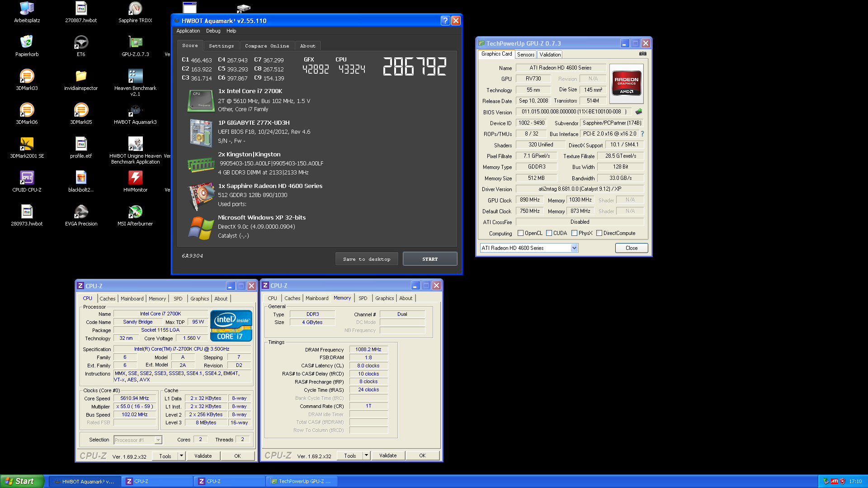Click Save to desktop button
The image size is (868, 488).
point(367,259)
